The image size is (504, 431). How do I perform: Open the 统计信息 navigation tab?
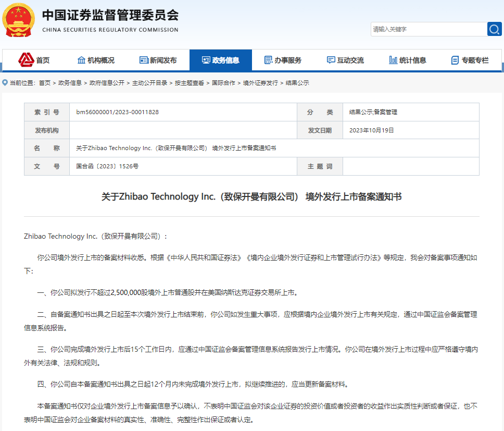408,60
